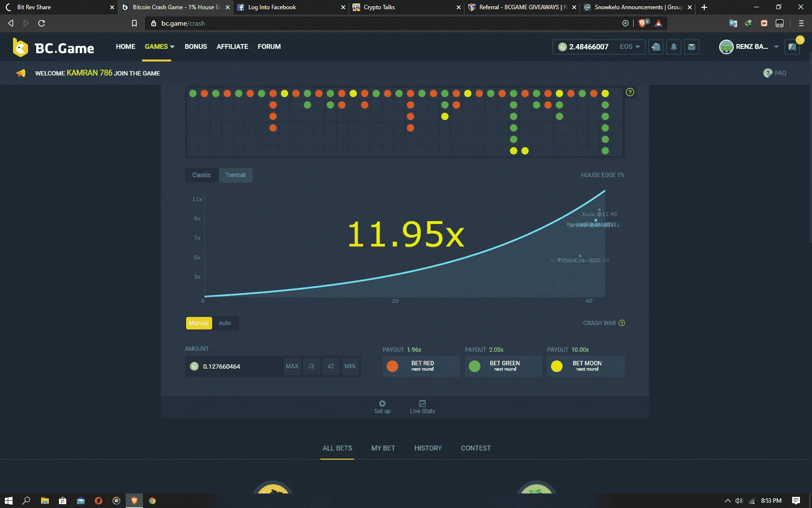
Task: Halve the bet amount
Action: [x=312, y=366]
